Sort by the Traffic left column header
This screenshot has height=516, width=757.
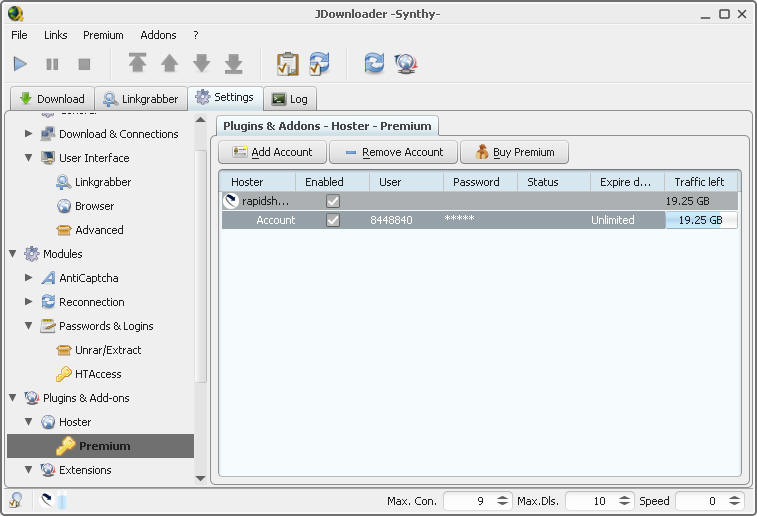(701, 182)
